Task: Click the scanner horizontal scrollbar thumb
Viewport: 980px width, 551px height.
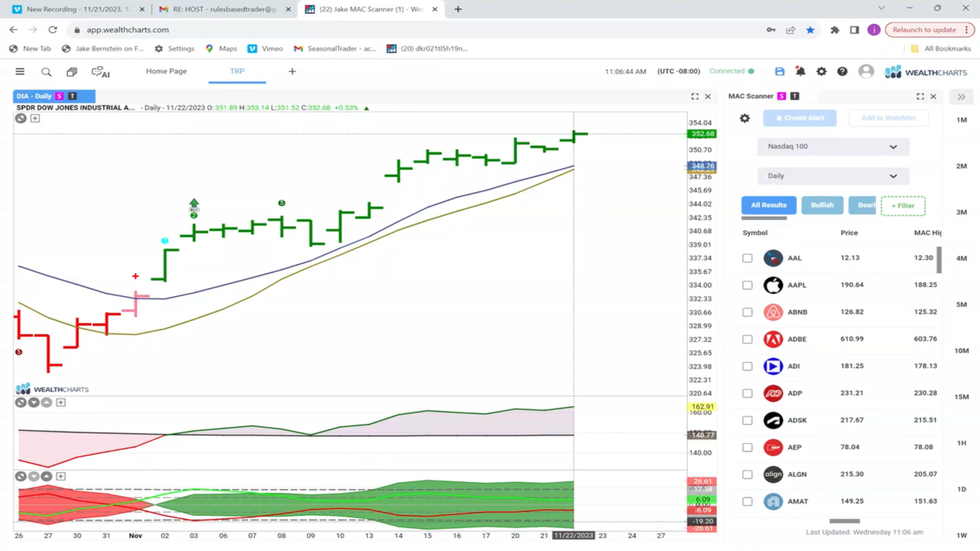Action: [845, 521]
